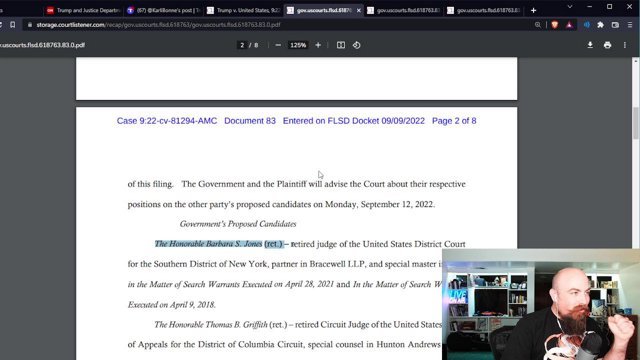
Task: Open the tab search dropdown arrow
Action: pyautogui.click(x=570, y=7)
